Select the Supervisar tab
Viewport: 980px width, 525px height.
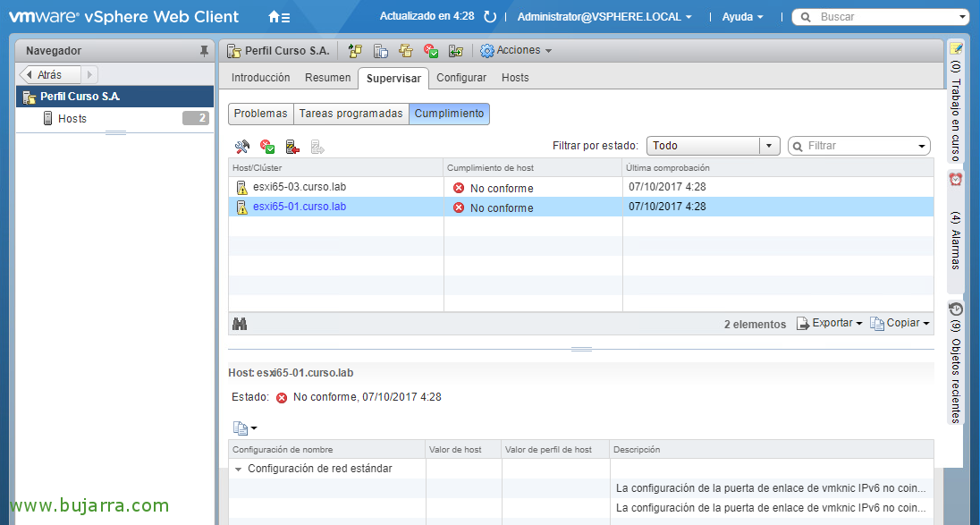393,78
